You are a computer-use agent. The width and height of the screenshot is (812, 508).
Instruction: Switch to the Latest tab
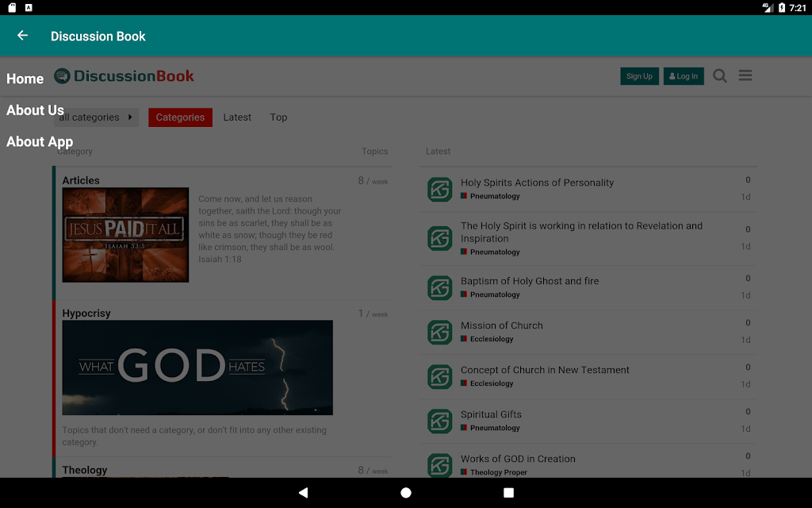(237, 117)
